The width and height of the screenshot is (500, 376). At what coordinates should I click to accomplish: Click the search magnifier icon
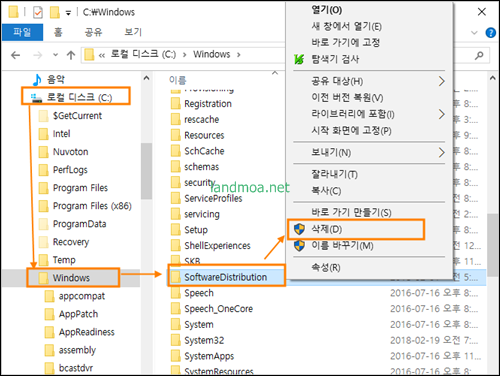[x=479, y=55]
